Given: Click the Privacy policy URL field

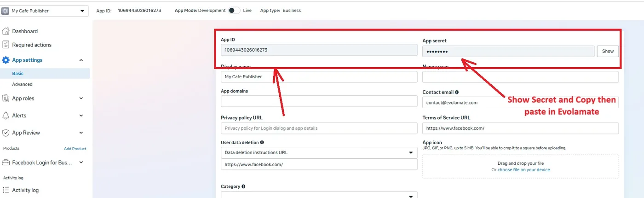Looking at the screenshot, I should 319,128.
